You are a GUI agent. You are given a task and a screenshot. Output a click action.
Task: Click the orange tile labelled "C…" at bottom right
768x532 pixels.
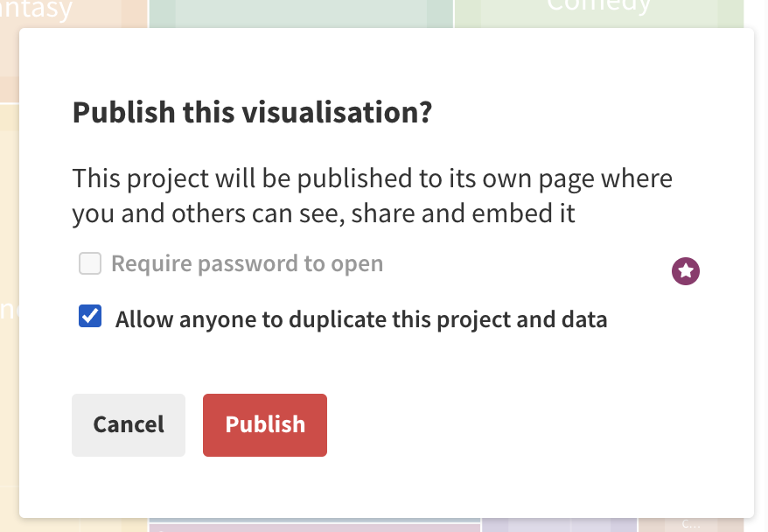[691, 525]
